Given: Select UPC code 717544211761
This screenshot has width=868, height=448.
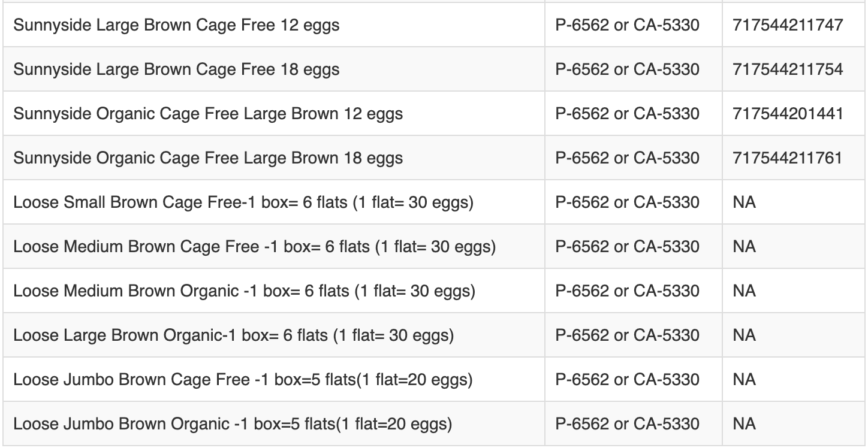Looking at the screenshot, I should coord(788,158).
